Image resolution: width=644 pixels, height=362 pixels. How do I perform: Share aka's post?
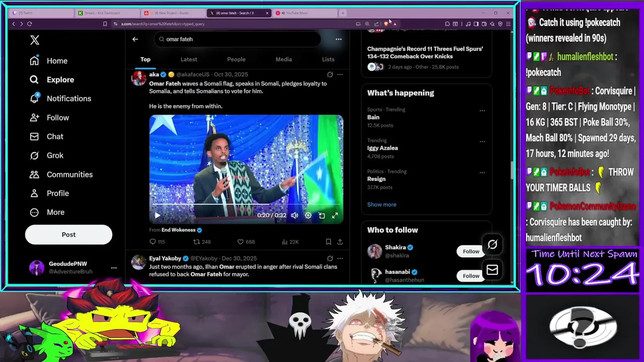point(340,242)
